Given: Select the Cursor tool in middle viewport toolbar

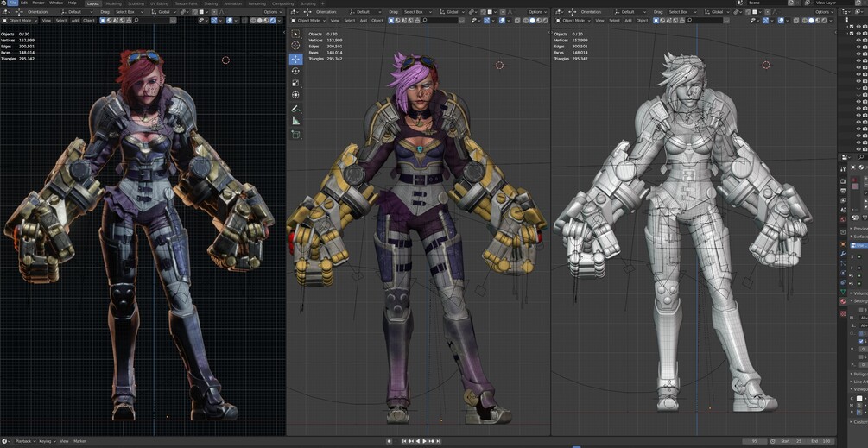Looking at the screenshot, I should pyautogui.click(x=295, y=46).
